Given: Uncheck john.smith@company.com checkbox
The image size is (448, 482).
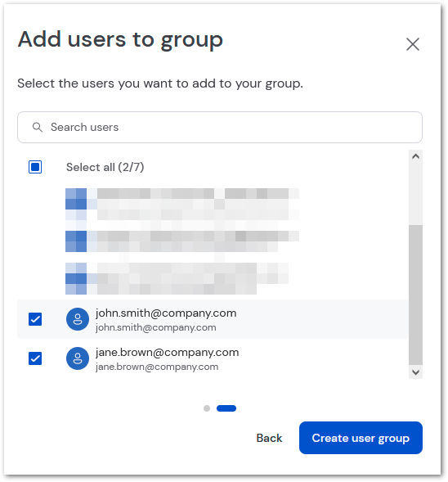Looking at the screenshot, I should (x=35, y=319).
